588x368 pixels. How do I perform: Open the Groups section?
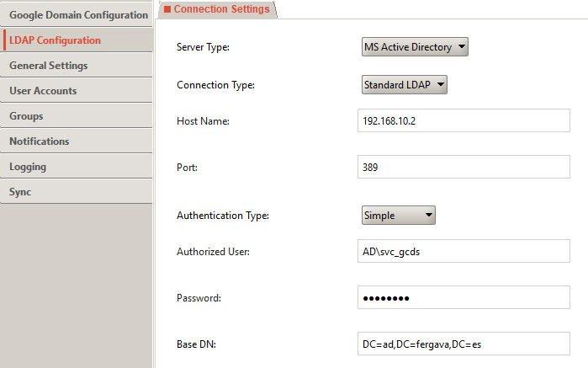(x=77, y=115)
